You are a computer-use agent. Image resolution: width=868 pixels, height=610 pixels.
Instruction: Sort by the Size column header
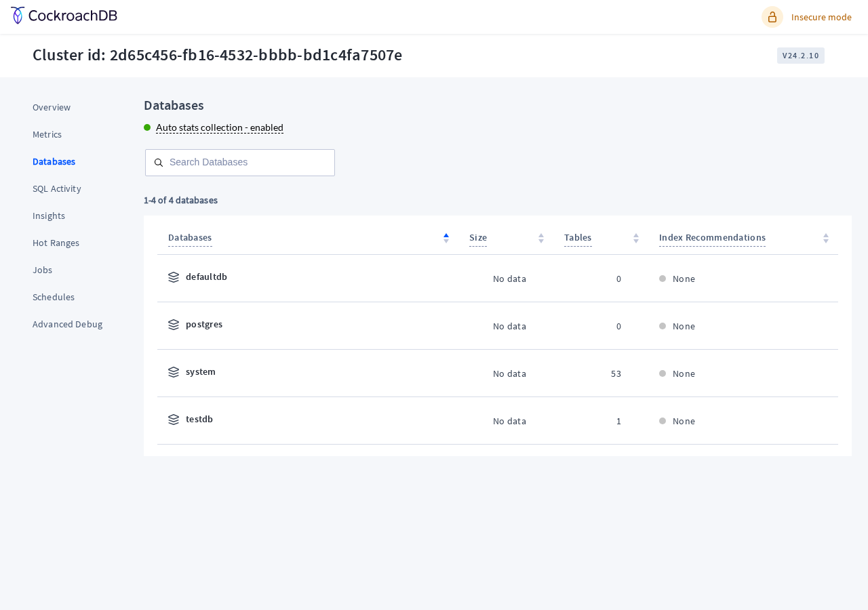(478, 237)
